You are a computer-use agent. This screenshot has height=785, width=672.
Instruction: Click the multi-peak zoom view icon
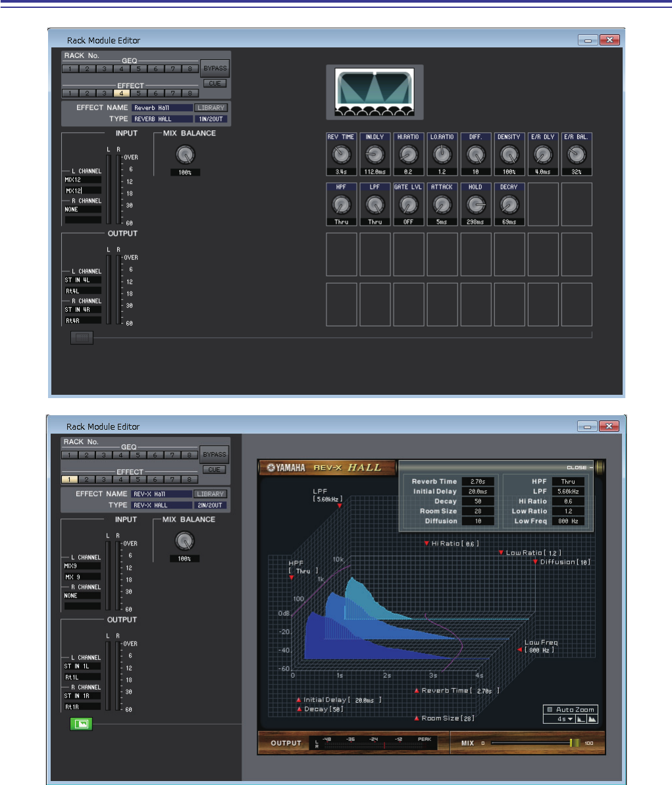pos(592,719)
